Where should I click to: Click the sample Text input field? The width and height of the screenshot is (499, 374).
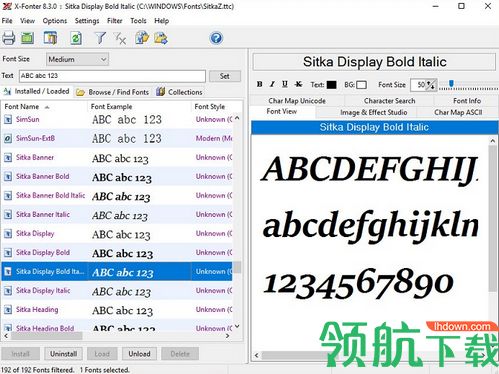[112, 76]
